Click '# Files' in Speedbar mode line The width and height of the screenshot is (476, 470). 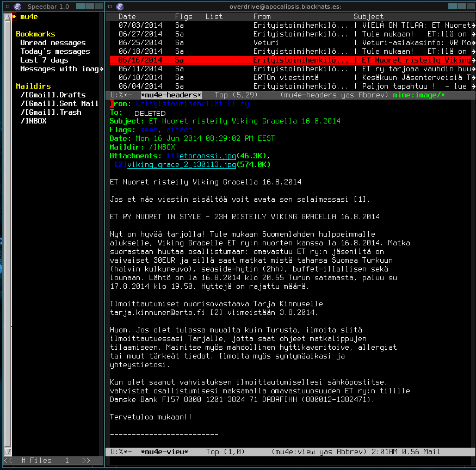[36, 461]
